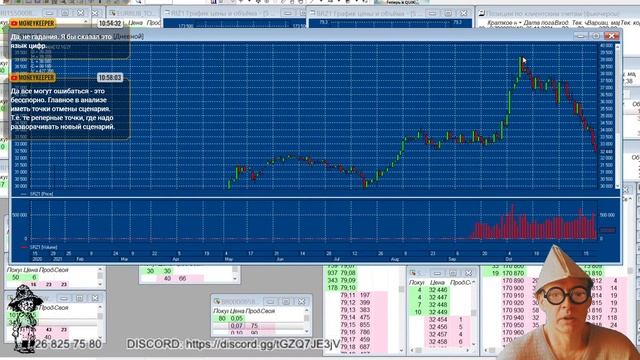This screenshot has width=640, height=360.
Task: Restore the 0,05 quotes window
Action: point(286,301)
